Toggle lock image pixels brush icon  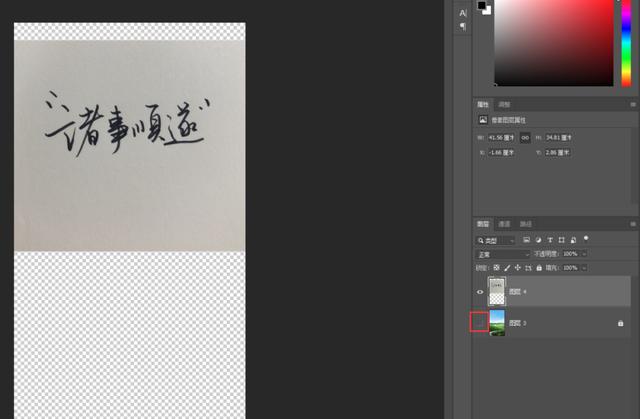tap(507, 268)
